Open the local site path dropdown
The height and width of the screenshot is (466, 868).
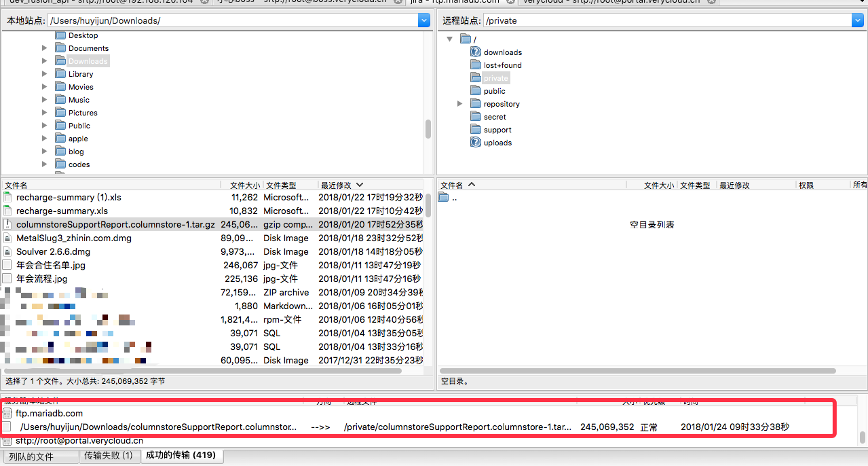425,20
